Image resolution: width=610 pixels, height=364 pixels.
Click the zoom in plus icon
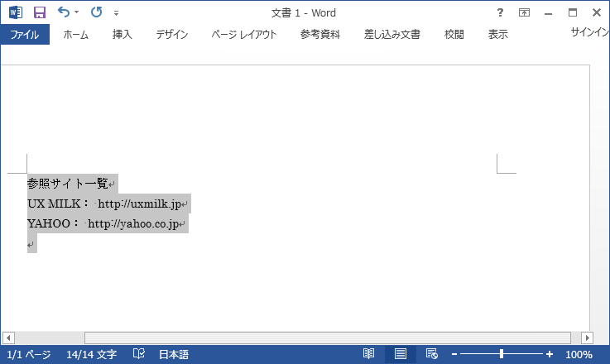coord(550,354)
